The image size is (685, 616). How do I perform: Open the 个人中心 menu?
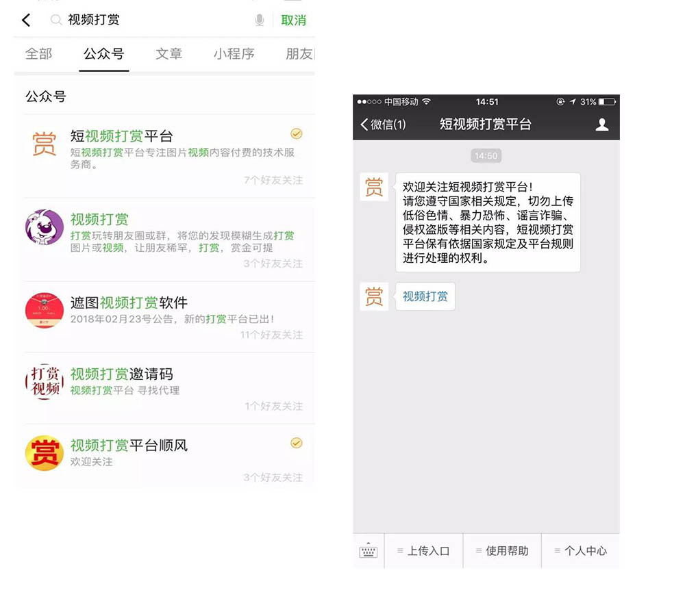[581, 551]
